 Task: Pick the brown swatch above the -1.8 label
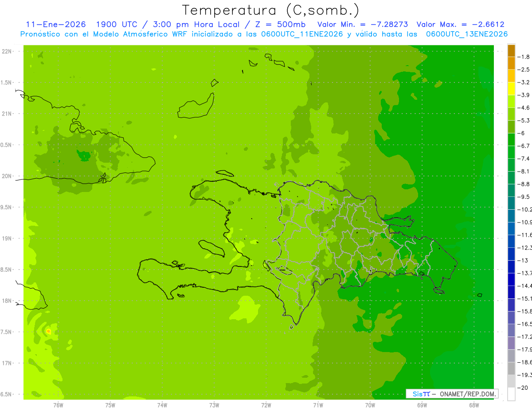coord(511,51)
